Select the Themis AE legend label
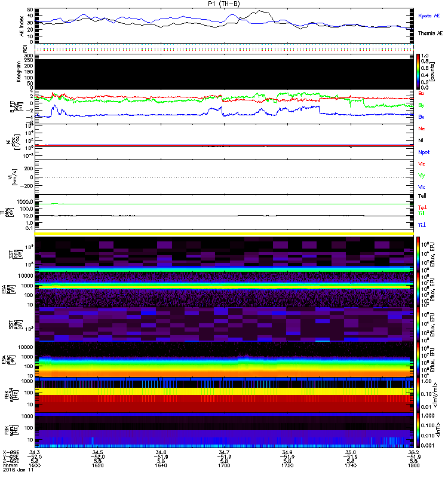This screenshot has height=478, width=448. 430,33
